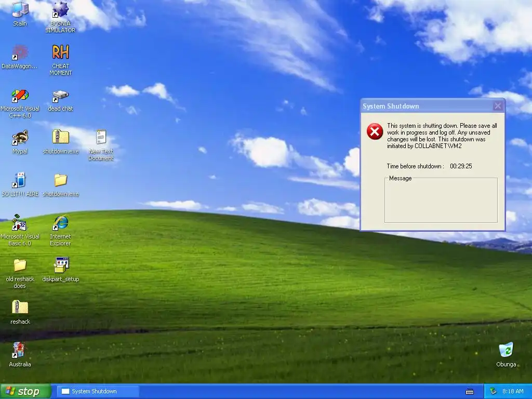Image resolution: width=532 pixels, height=399 pixels.
Task: Select Microsoft Visual C++ 6.0 shortcut
Action: (20, 103)
